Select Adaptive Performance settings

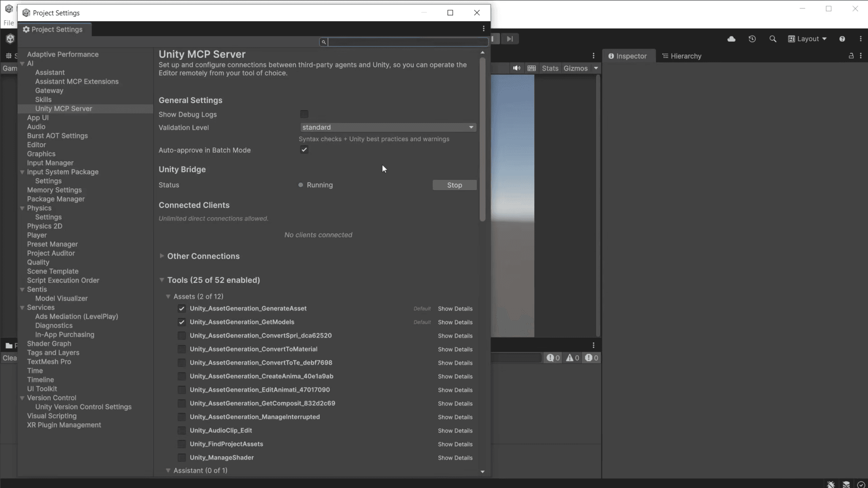pyautogui.click(x=63, y=55)
